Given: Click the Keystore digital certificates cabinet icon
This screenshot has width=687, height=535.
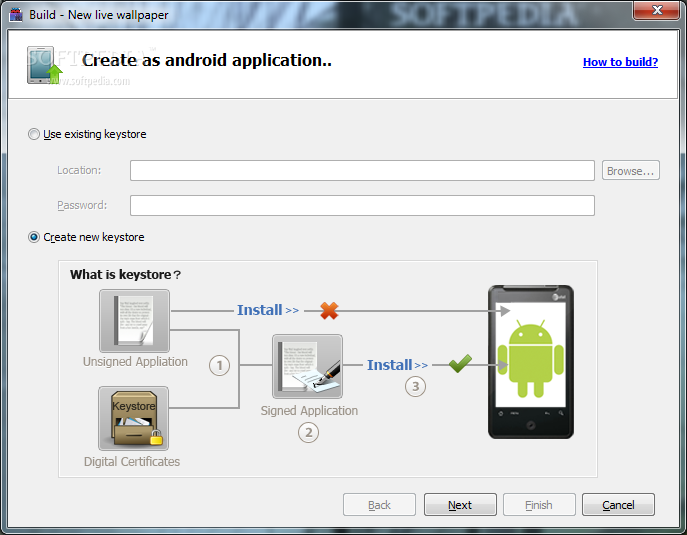Looking at the screenshot, I should pos(134,419).
